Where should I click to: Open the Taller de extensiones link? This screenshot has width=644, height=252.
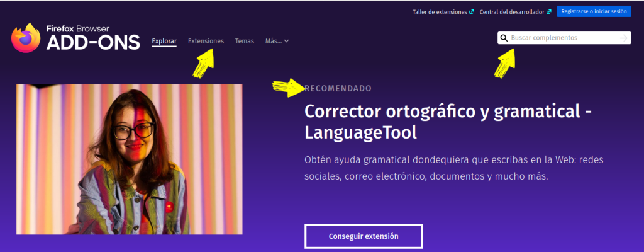[x=440, y=12]
